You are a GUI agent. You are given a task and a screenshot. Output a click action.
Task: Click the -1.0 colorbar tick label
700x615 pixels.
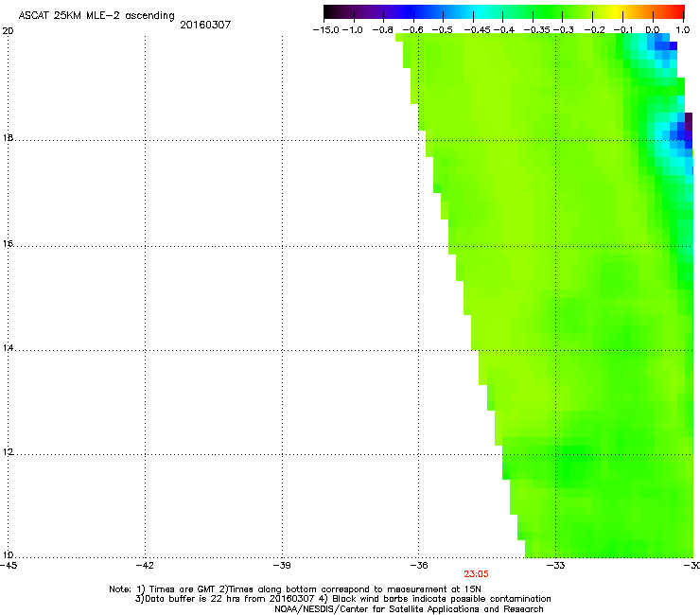[353, 30]
